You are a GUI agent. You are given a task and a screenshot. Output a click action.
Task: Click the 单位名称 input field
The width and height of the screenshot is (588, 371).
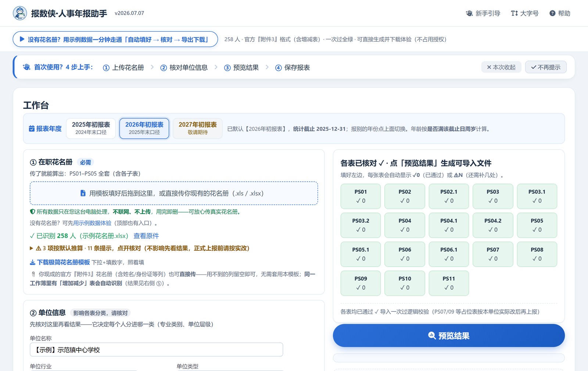(156, 350)
